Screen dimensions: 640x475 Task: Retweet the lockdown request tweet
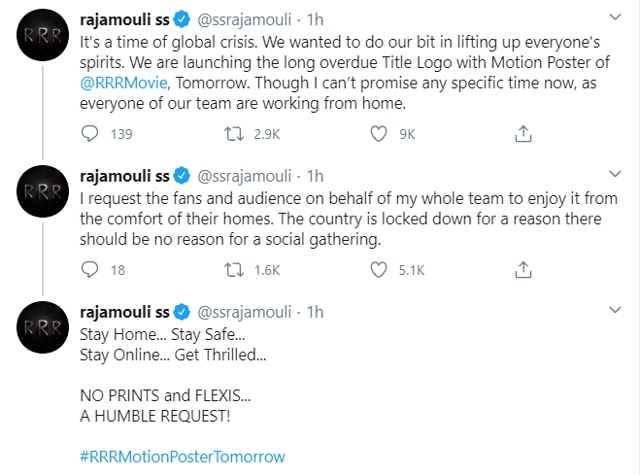[234, 269]
